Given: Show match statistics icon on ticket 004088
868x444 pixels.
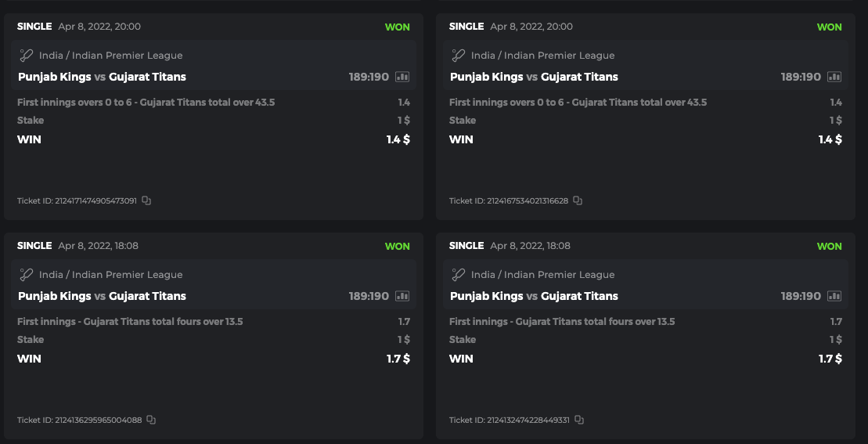Looking at the screenshot, I should point(403,296).
